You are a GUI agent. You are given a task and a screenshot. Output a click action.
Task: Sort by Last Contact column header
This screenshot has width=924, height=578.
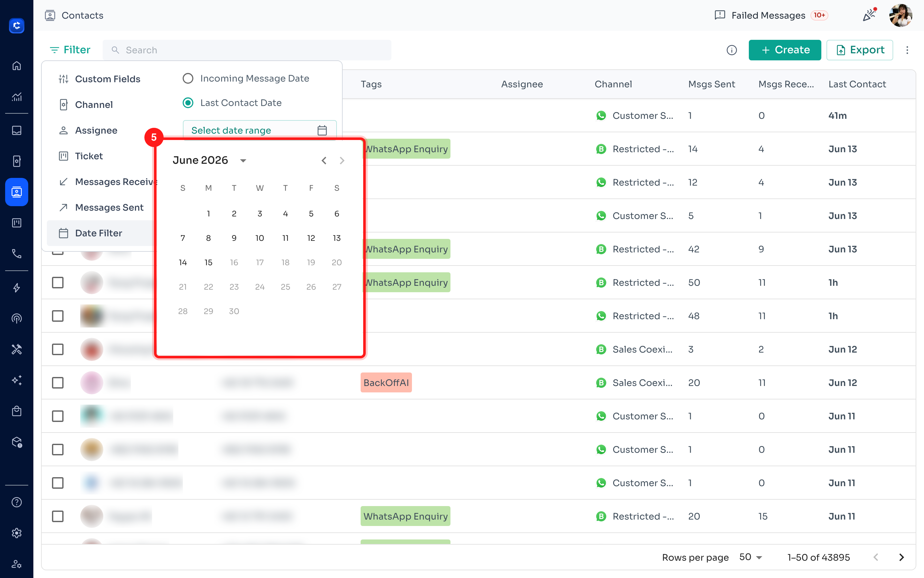coord(857,84)
